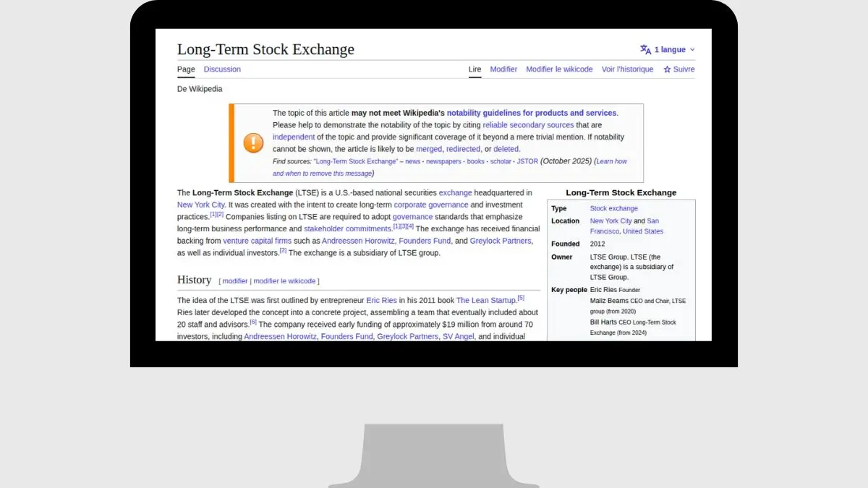Viewport: 868px width, 488px height.
Task: Open Andreessen Horowitz link in History section
Action: [x=280, y=337]
